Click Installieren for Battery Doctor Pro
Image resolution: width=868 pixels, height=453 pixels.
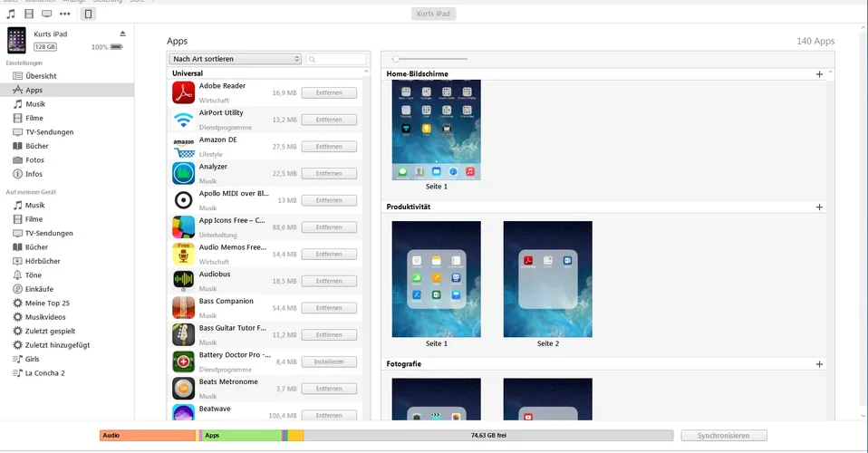(x=329, y=361)
